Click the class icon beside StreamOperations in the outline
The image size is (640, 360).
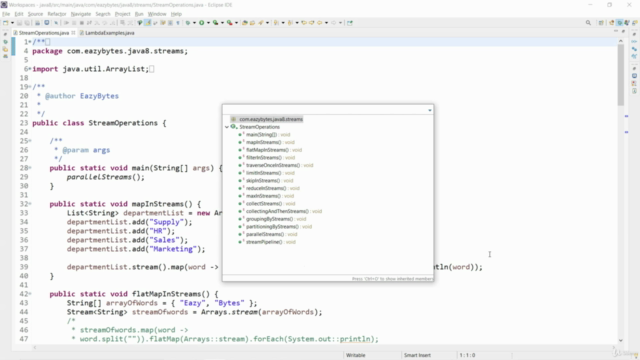click(233, 127)
